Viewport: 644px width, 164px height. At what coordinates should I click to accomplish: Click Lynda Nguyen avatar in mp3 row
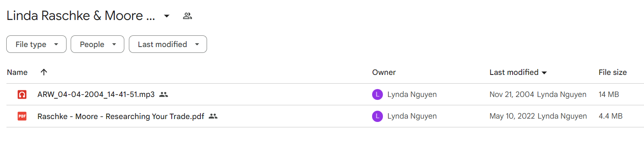pyautogui.click(x=377, y=94)
